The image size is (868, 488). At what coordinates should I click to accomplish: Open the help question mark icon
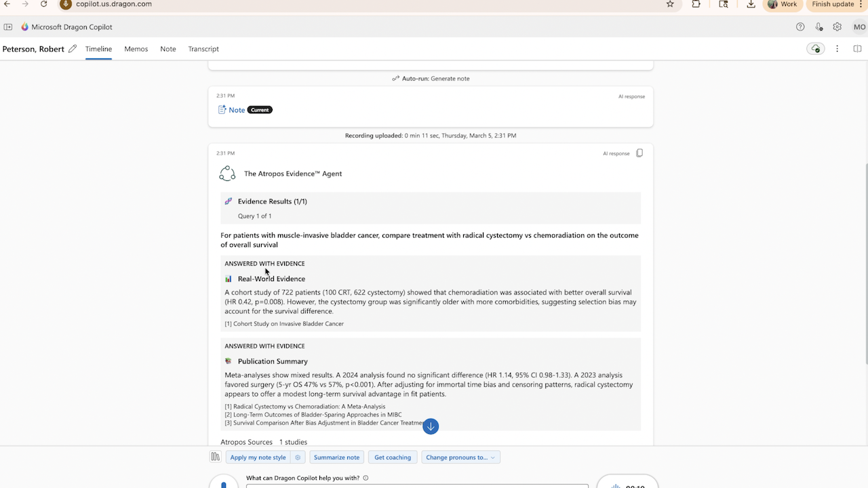click(x=800, y=27)
